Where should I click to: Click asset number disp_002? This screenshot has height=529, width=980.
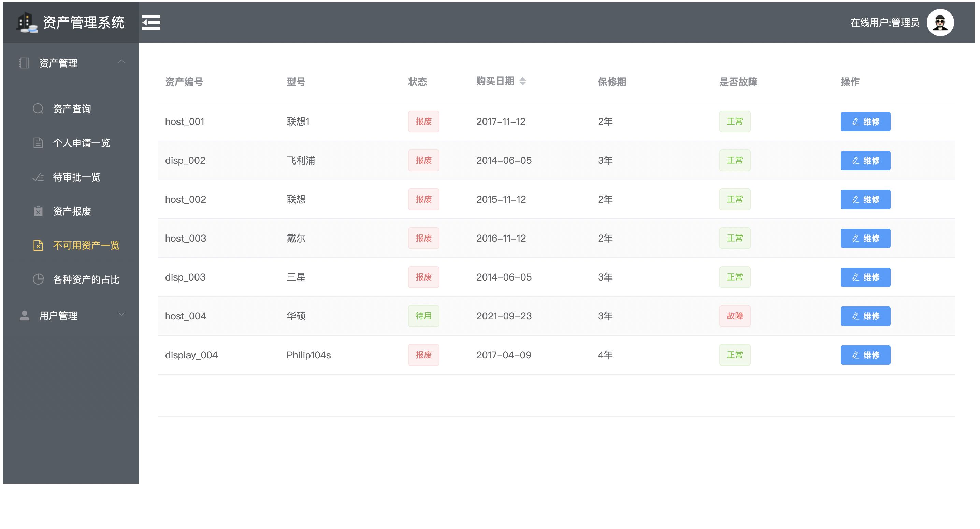tap(185, 160)
